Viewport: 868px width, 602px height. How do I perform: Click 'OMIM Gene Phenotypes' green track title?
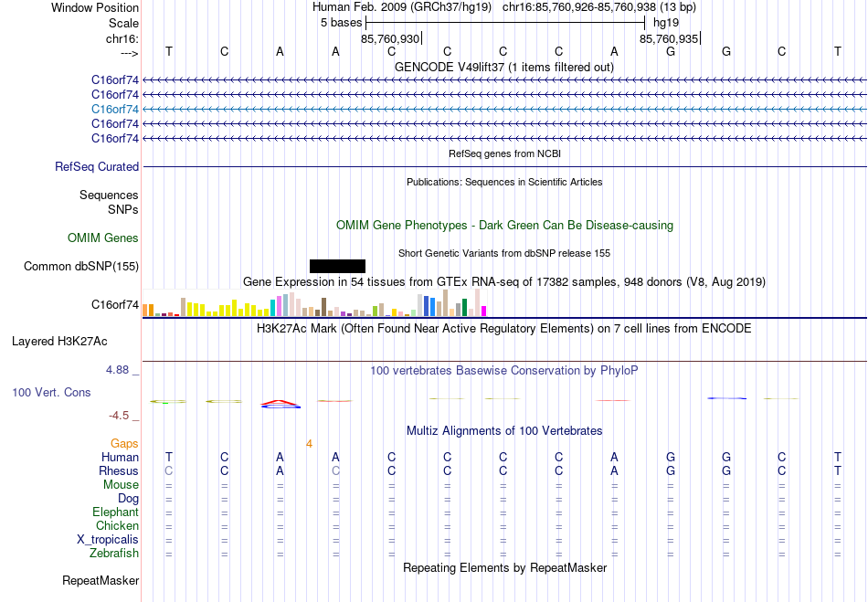[504, 226]
